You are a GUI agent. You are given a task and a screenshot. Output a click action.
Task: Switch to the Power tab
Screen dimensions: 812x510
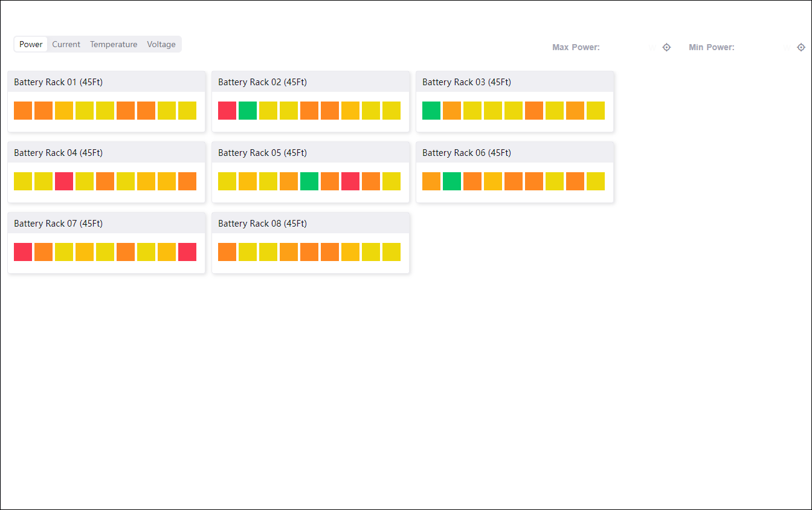coord(31,44)
